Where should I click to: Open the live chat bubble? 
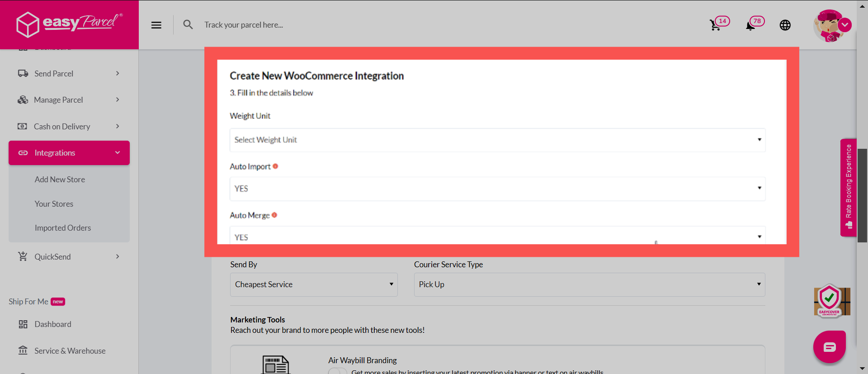830,347
